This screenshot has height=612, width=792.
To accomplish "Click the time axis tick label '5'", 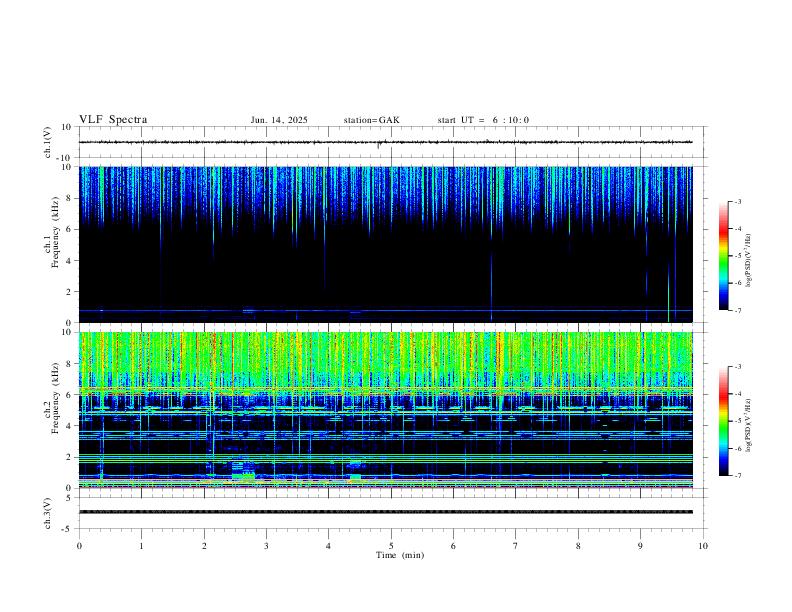I will 391,546.
